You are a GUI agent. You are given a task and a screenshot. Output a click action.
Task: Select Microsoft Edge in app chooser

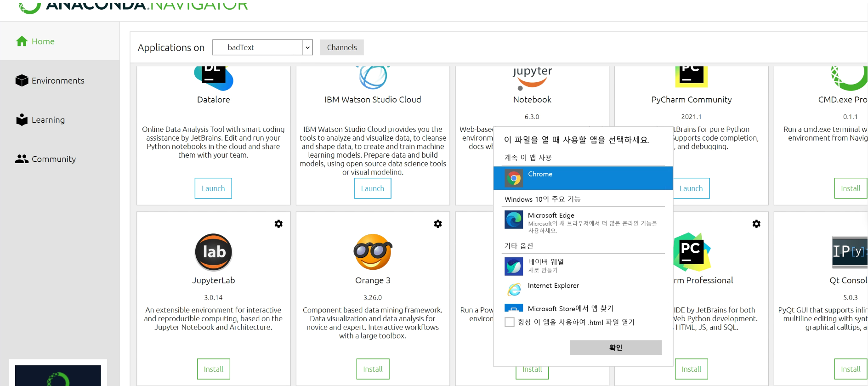583,222
